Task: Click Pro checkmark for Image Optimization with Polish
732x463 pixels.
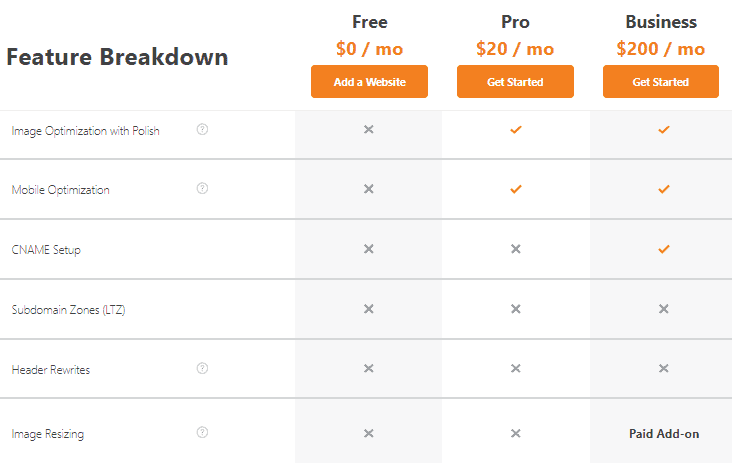Action: (516, 130)
